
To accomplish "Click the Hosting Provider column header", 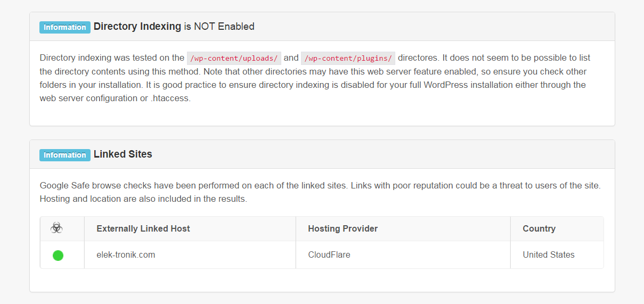I will pos(343,228).
